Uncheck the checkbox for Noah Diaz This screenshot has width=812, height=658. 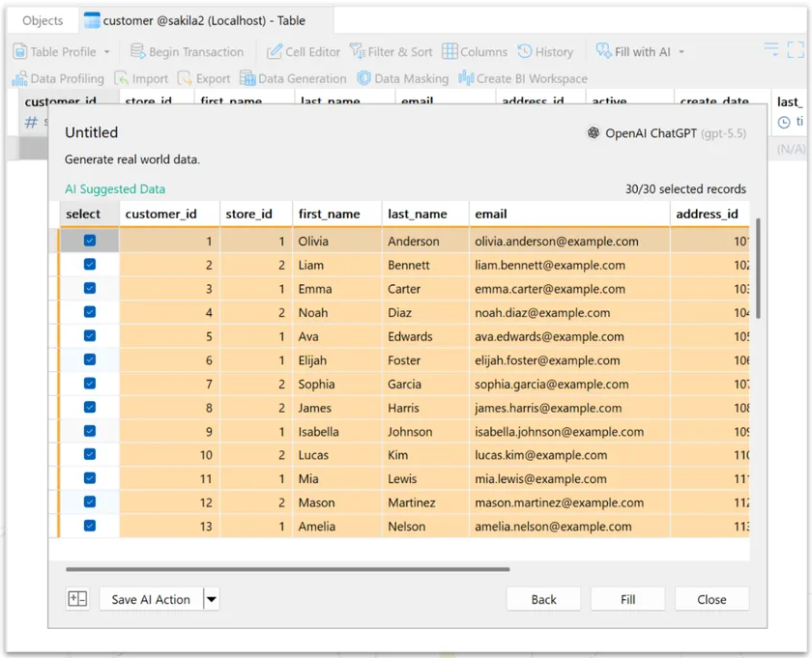pyautogui.click(x=90, y=312)
